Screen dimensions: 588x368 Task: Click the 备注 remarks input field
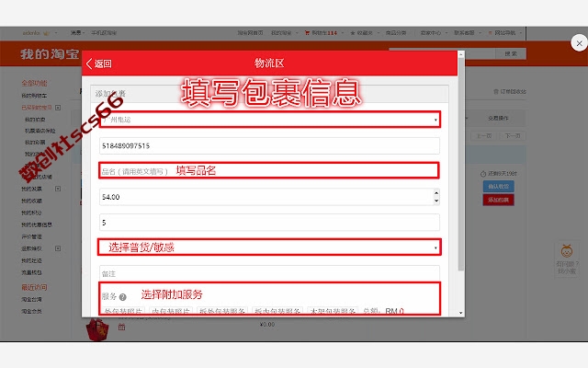pos(269,274)
